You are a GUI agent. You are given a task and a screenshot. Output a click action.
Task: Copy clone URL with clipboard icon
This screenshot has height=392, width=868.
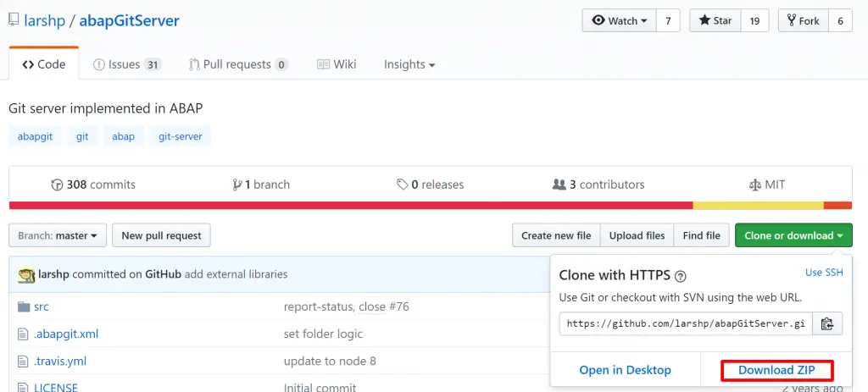(x=827, y=324)
